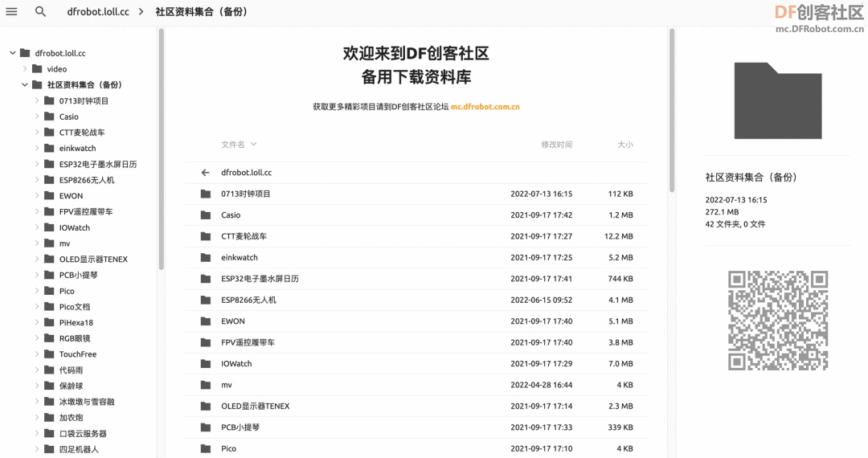Click the search magnifier icon
This screenshot has height=458, width=868.
click(x=40, y=11)
